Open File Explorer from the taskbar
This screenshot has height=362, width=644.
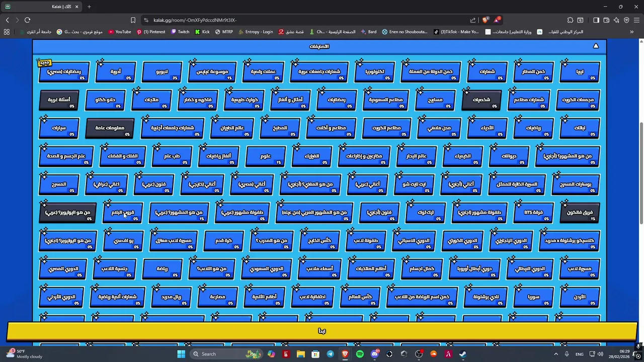pos(300,354)
